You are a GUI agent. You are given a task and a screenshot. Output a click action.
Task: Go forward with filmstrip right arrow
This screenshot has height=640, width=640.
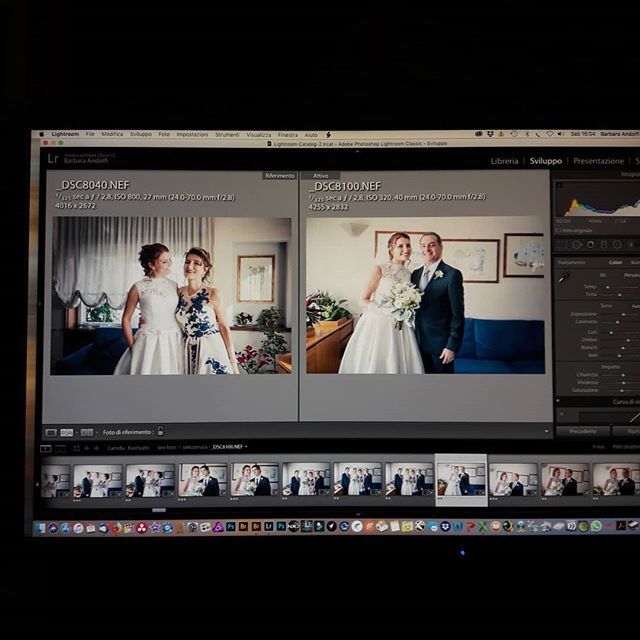[96, 448]
